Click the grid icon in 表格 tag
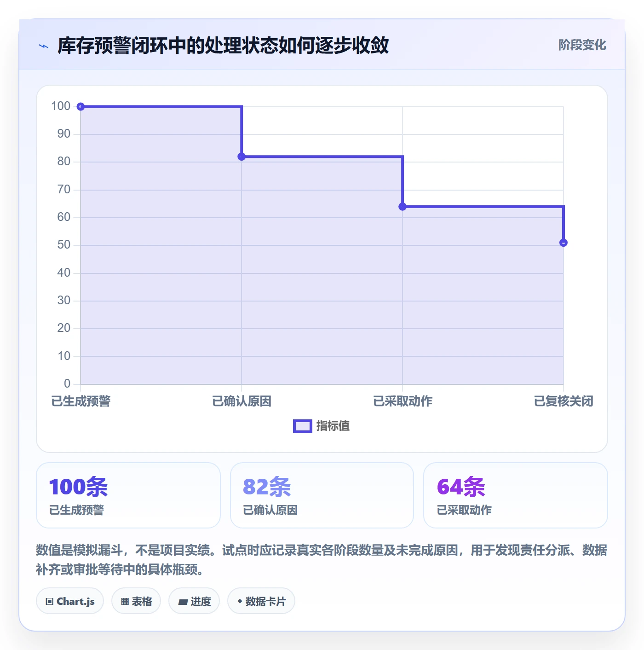The height and width of the screenshot is (650, 644). coord(125,602)
